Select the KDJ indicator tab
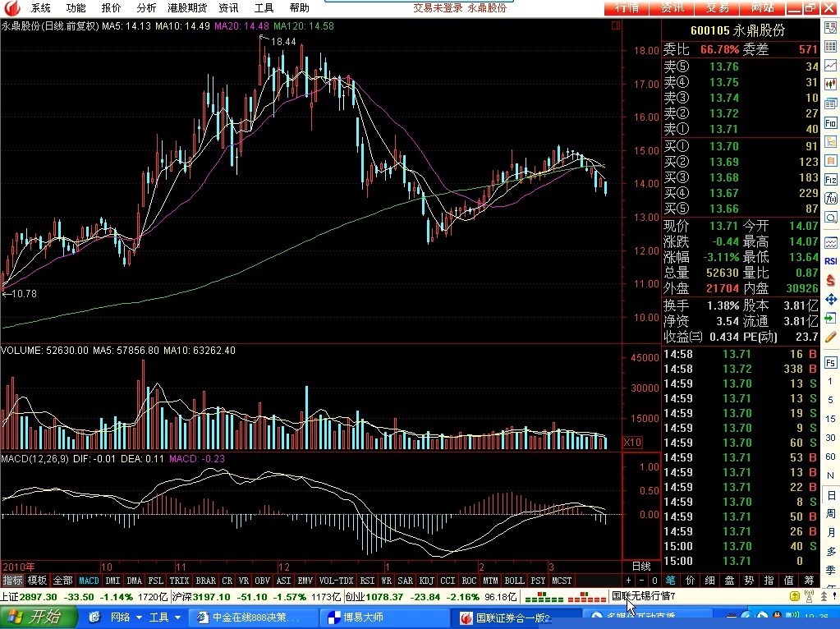 click(x=426, y=581)
